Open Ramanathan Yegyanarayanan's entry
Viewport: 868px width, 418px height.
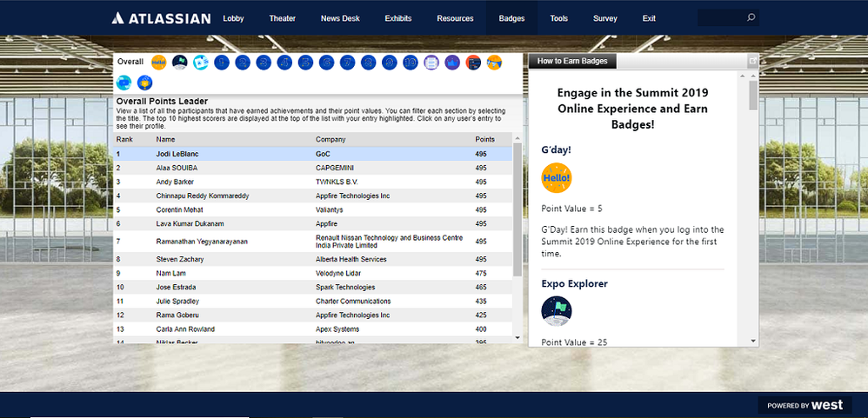click(x=313, y=242)
